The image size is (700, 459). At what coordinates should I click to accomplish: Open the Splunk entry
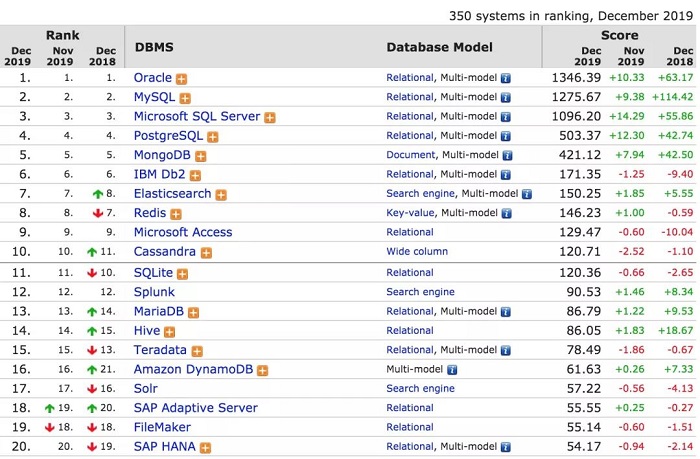point(154,292)
